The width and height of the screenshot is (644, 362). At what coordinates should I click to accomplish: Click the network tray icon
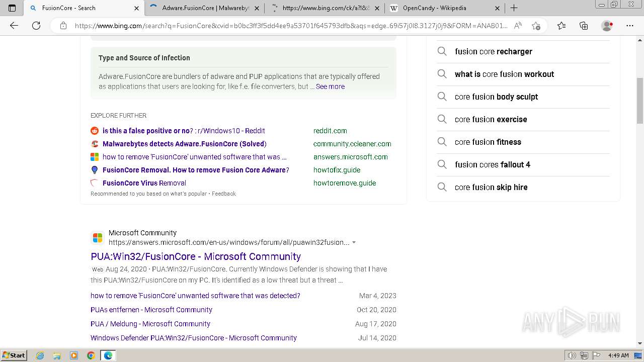click(584, 355)
